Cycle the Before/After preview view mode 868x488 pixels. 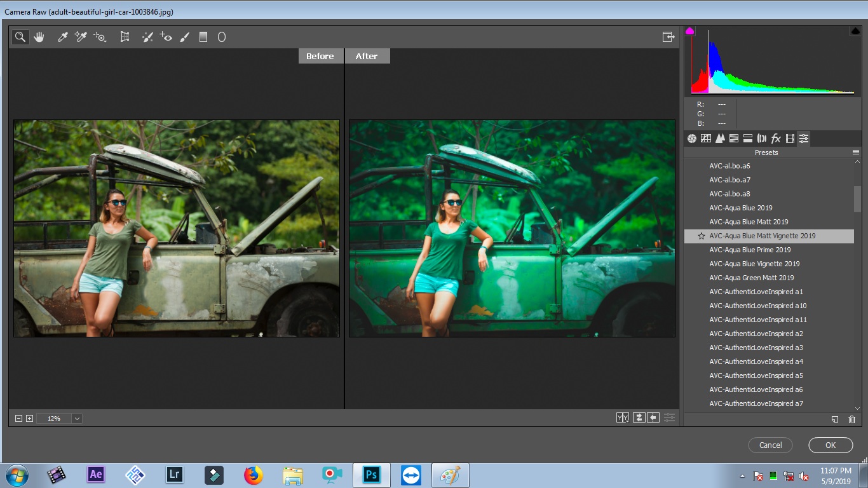pyautogui.click(x=623, y=417)
